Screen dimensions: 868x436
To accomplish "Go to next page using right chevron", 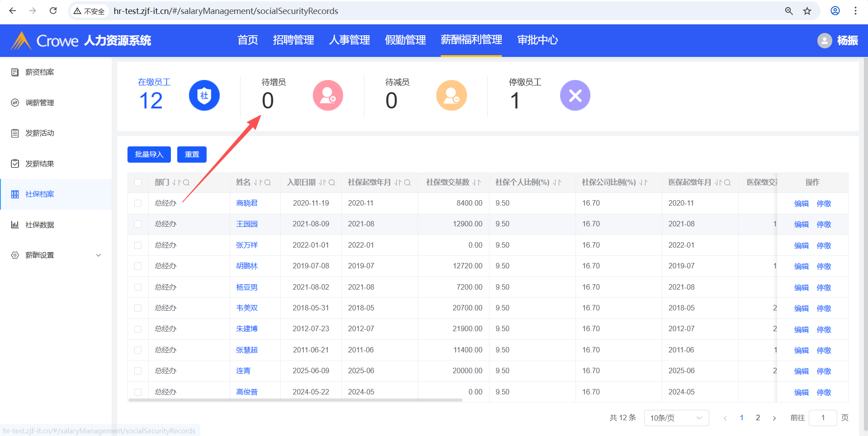I will click(774, 418).
